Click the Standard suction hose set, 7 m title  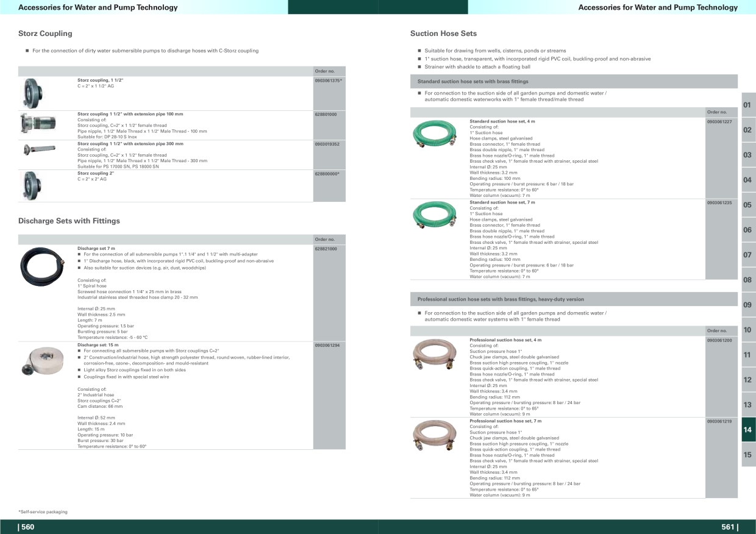(502, 202)
